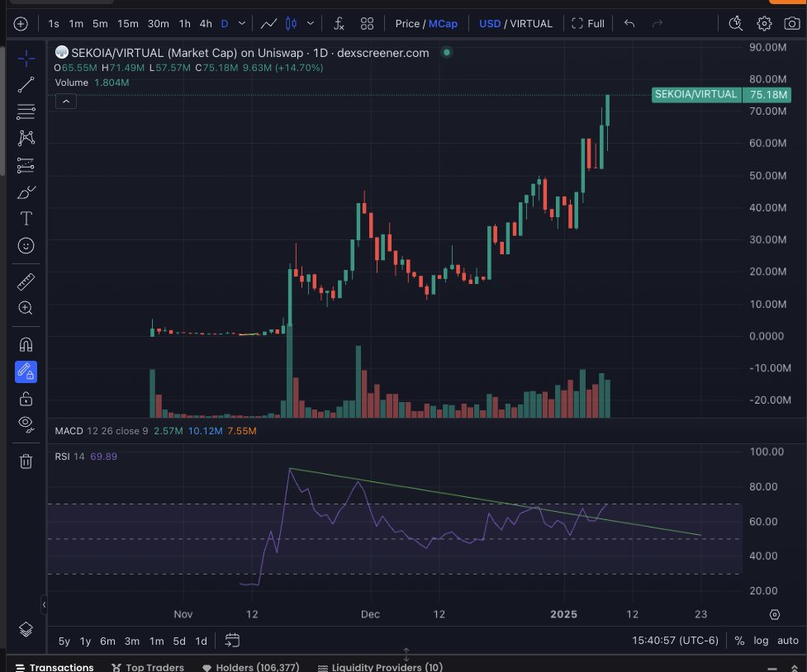Open the Liquidity Providers (10) tab
The image size is (807, 672).
[x=380, y=667]
